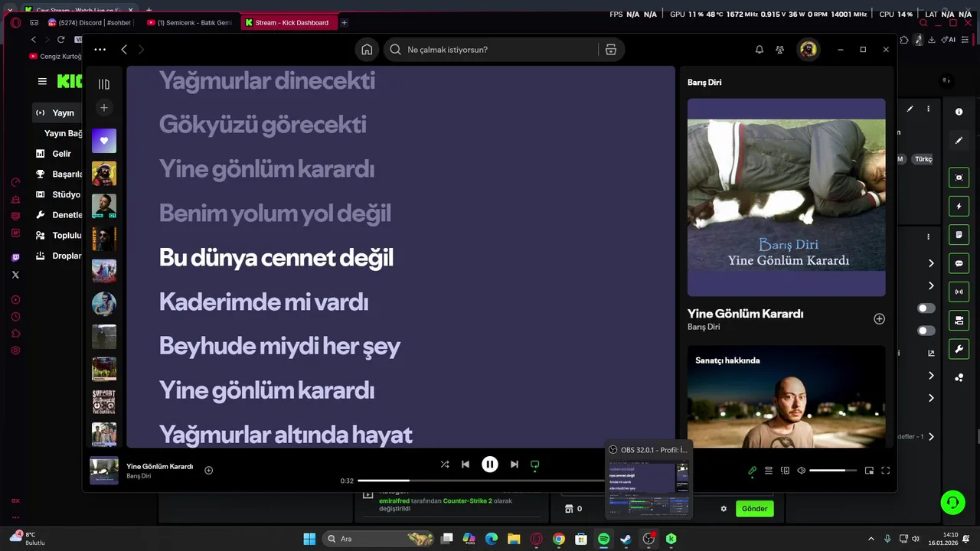
Task: Open Sanatçı hakkında artist card
Action: coord(786,396)
